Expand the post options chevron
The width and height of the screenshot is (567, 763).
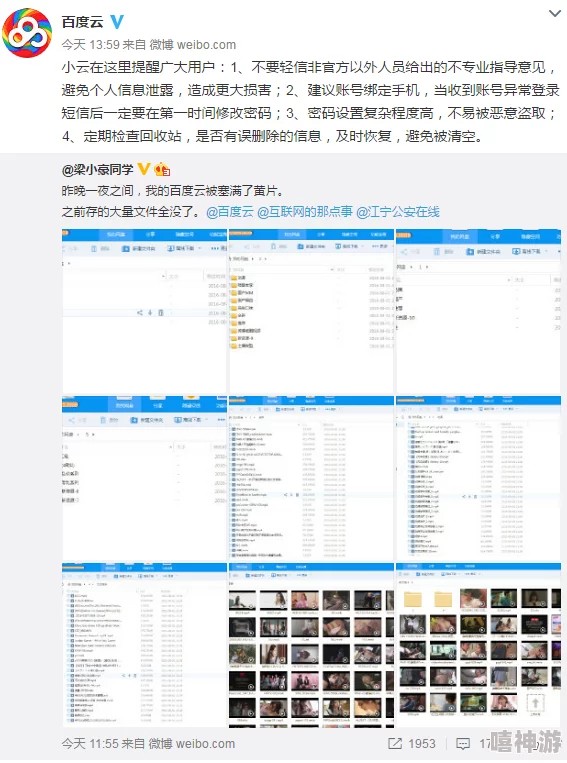(555, 14)
